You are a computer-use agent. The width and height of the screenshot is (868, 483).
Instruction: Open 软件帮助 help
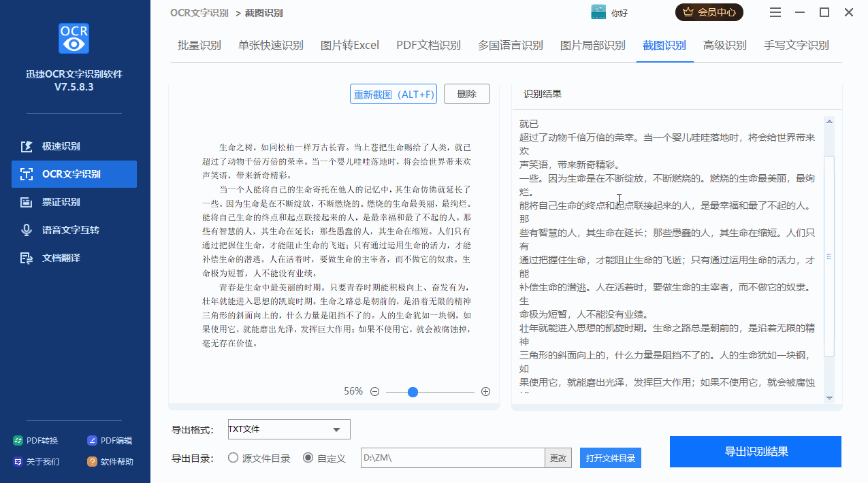pos(110,461)
